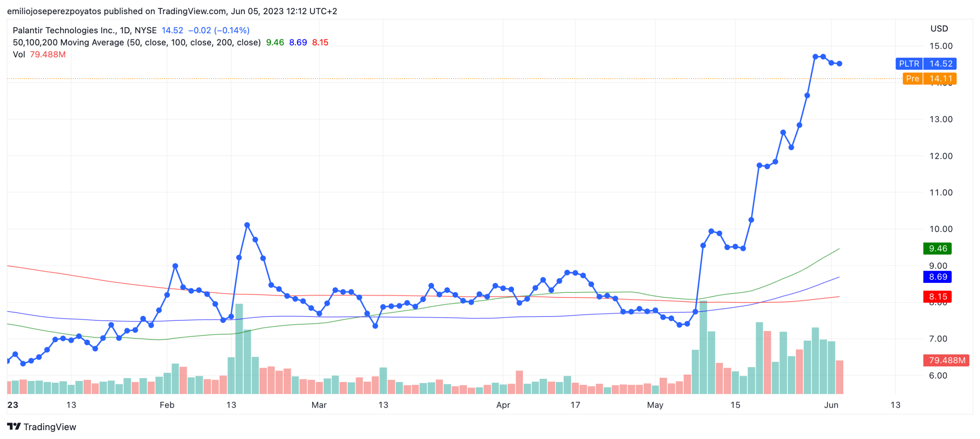Click the Feb date axis label
Image resolution: width=980 pixels, height=439 pixels.
pos(167,405)
